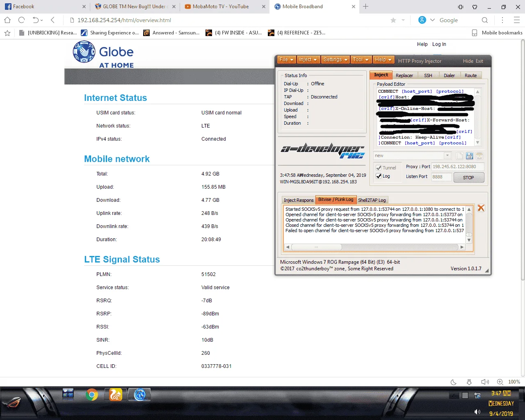Open the browser three-dot menu
This screenshot has width=525, height=420.
502,20
